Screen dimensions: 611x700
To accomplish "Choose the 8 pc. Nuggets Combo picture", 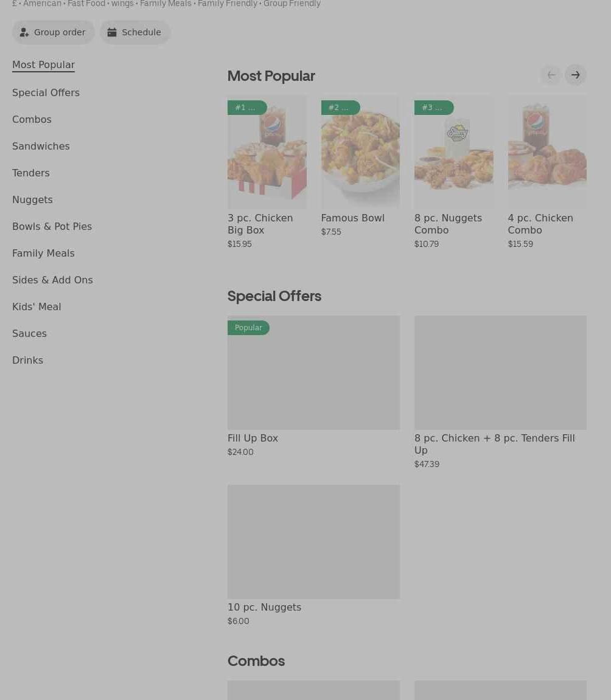I will click(453, 152).
